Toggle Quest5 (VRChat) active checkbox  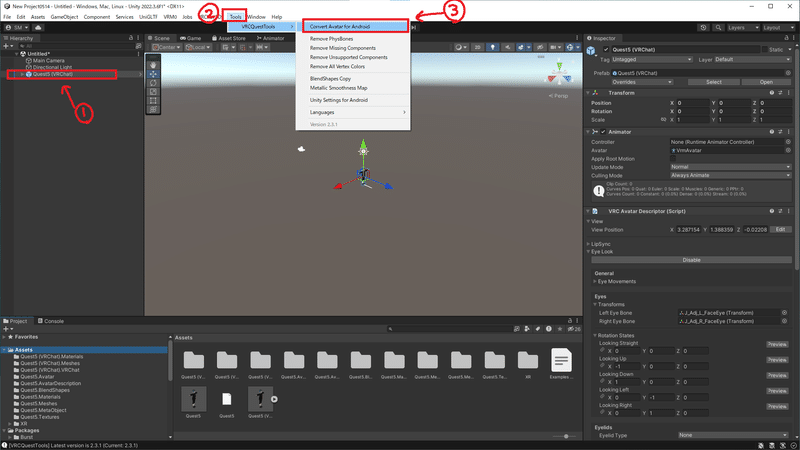point(606,49)
